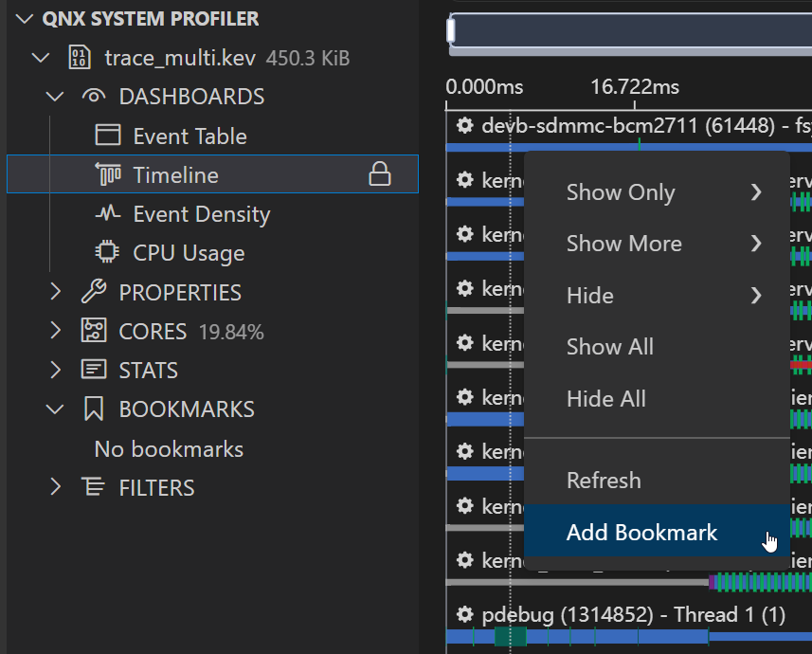Click the gear icon beside devb-sdmmc-bcm2711
812x654 pixels.
pos(464,125)
